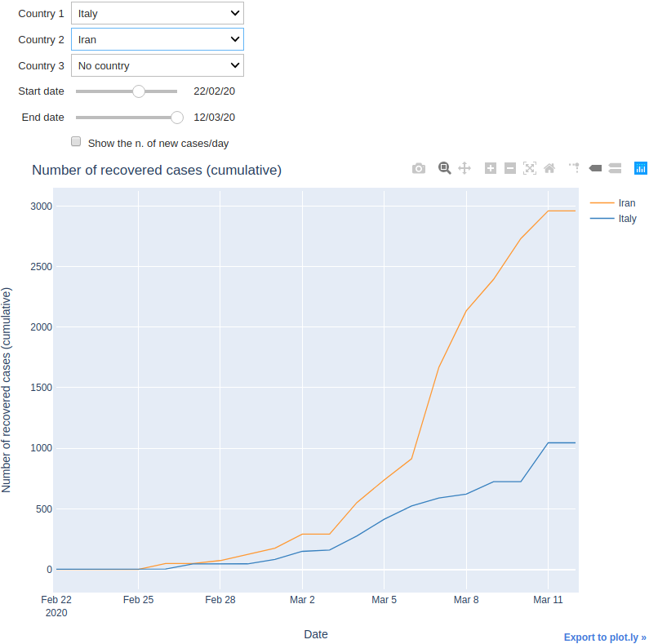
Task: Toggle spike lines icon
Action: click(574, 167)
